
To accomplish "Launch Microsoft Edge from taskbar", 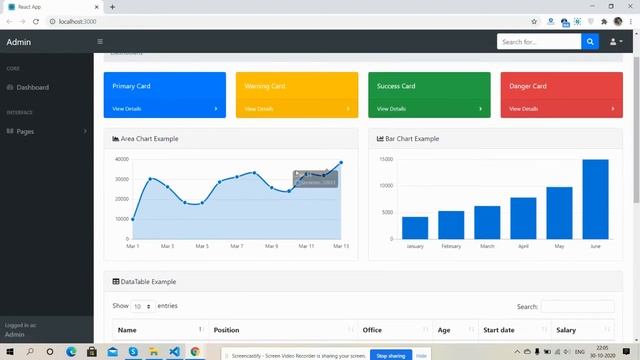I will click(x=71, y=351).
